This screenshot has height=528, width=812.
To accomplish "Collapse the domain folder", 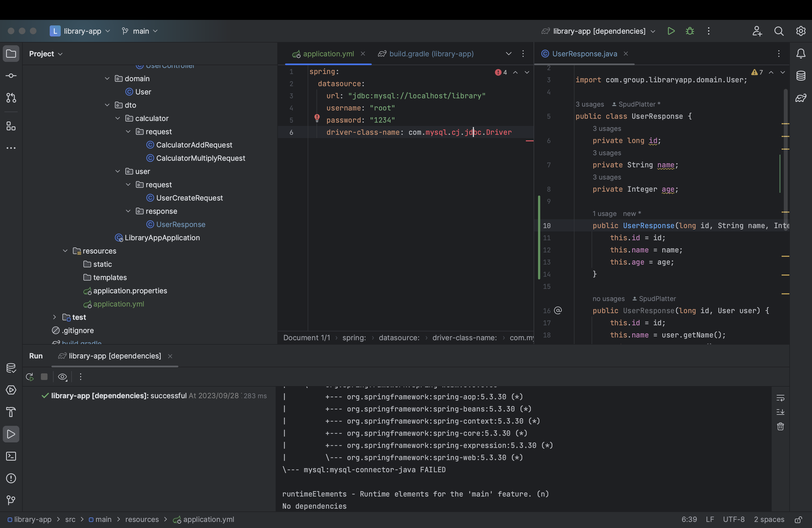I will point(107,78).
